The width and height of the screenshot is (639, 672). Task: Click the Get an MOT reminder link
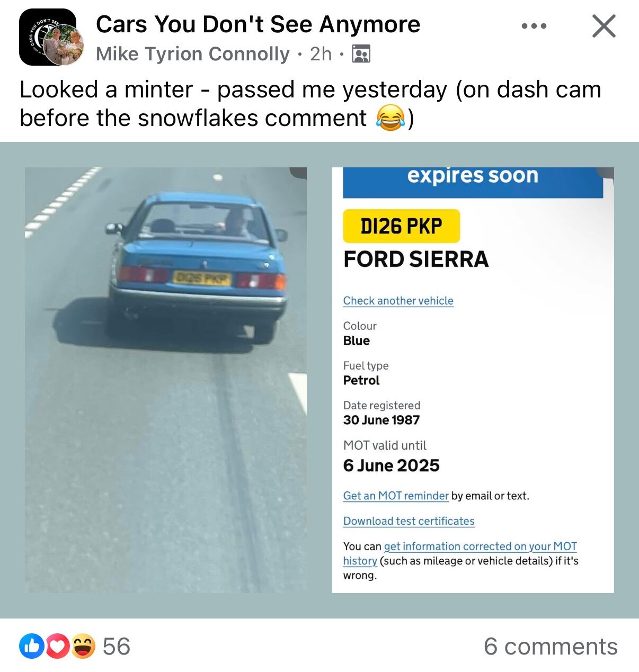396,496
